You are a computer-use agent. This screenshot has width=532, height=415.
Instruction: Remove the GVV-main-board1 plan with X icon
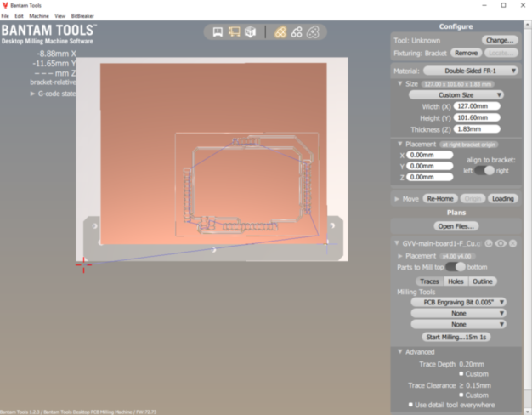click(513, 243)
